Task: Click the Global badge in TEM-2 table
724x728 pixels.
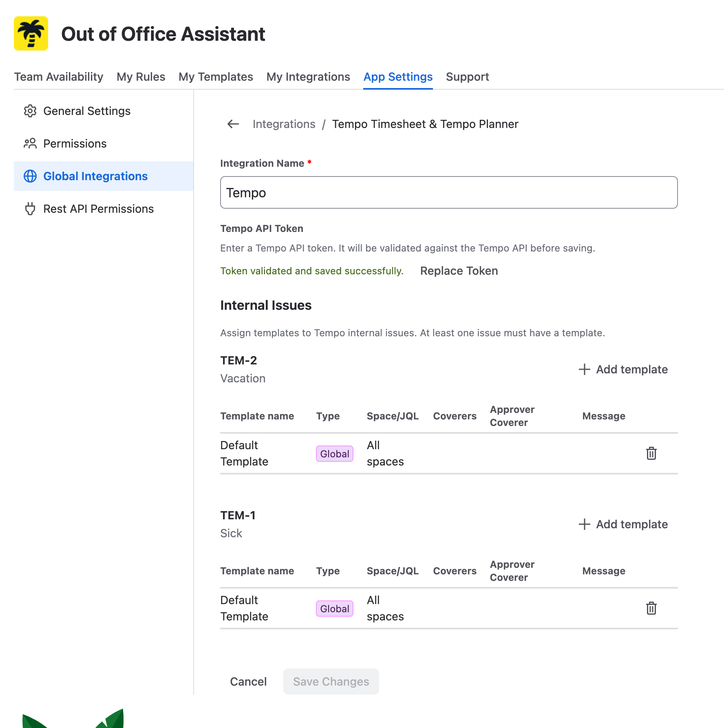Action: (x=335, y=454)
